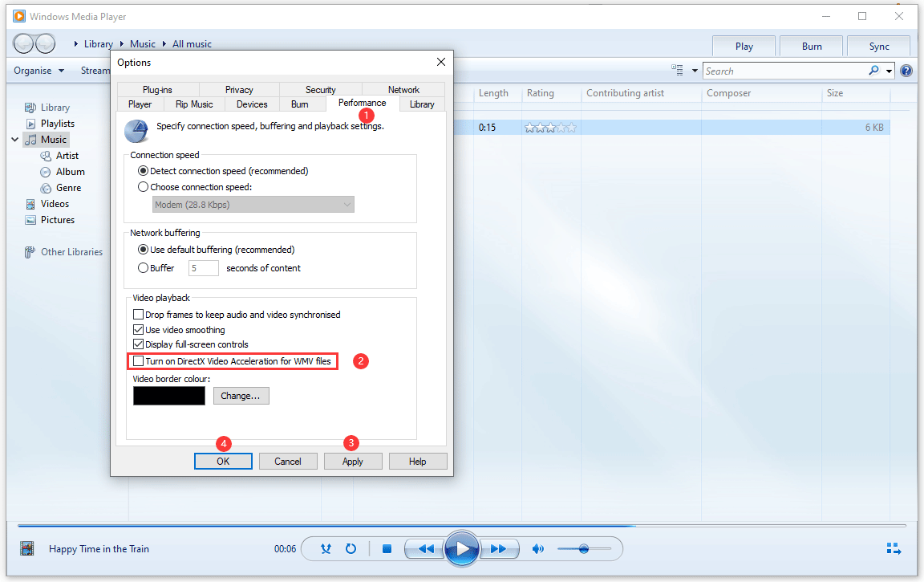
Task: Switch to the Plug-ins tab
Action: click(157, 90)
